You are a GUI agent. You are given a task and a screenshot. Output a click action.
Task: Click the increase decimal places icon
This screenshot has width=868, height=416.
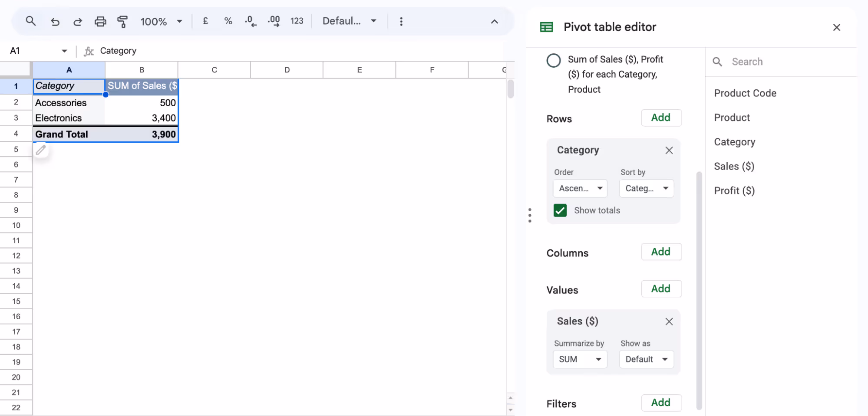click(x=274, y=21)
